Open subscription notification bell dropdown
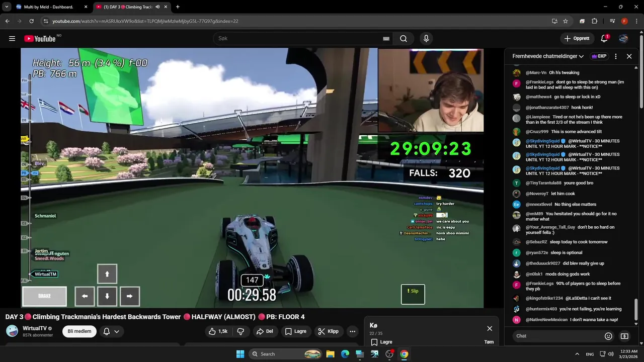644x362 pixels. (111, 331)
